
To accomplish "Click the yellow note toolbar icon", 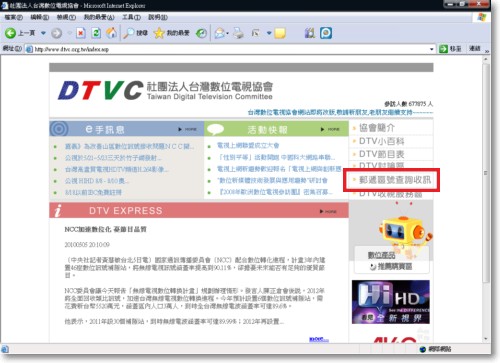I will pyautogui.click(x=280, y=33).
